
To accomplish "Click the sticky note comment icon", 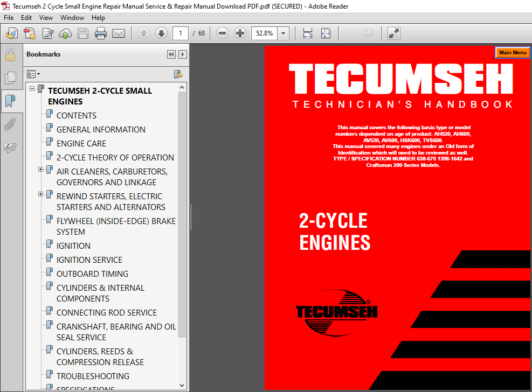I will pos(350,33).
